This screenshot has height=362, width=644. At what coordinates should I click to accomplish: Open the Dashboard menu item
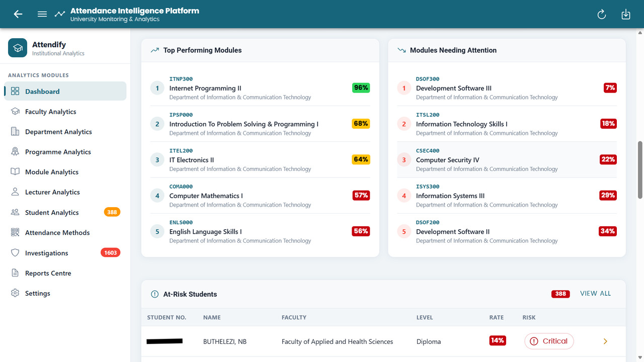65,91
